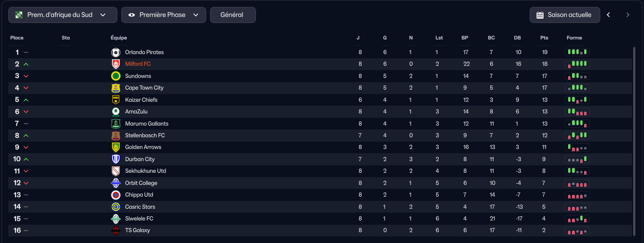Sort table by Équipe column header
This screenshot has width=644, height=243.
(119, 38)
